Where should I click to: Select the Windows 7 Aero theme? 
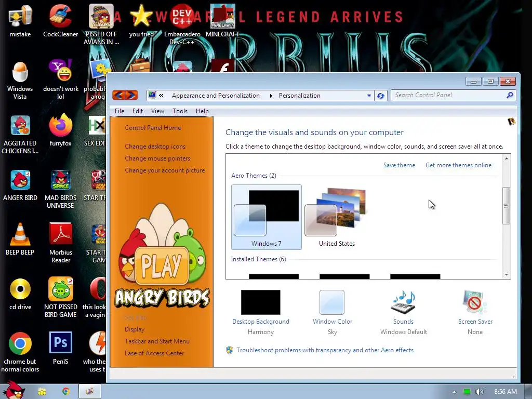pyautogui.click(x=267, y=217)
